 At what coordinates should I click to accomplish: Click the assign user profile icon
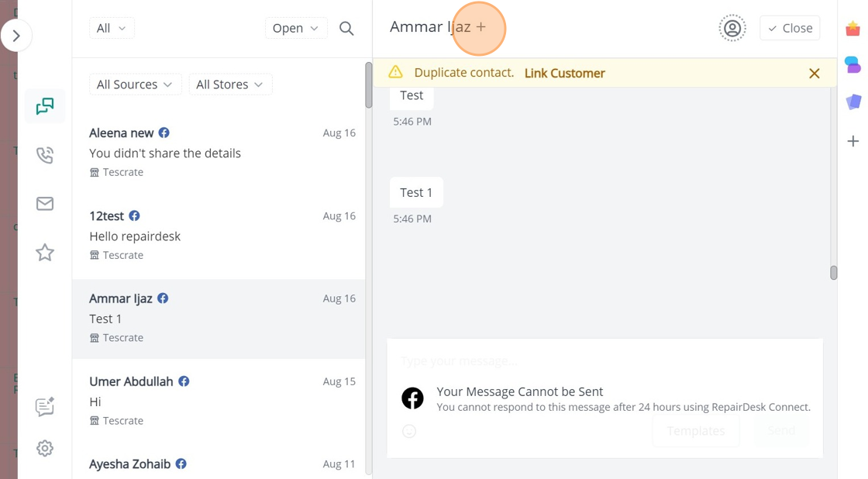(x=732, y=28)
